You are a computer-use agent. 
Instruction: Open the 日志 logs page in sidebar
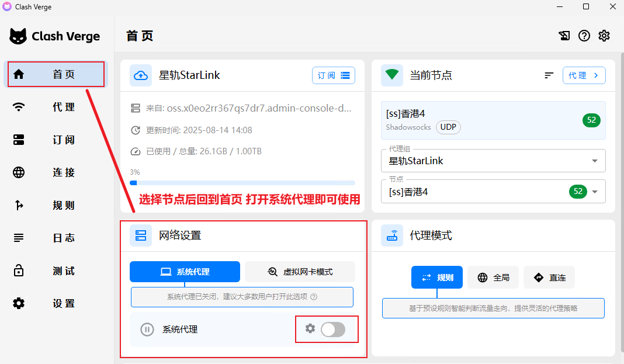(56, 238)
